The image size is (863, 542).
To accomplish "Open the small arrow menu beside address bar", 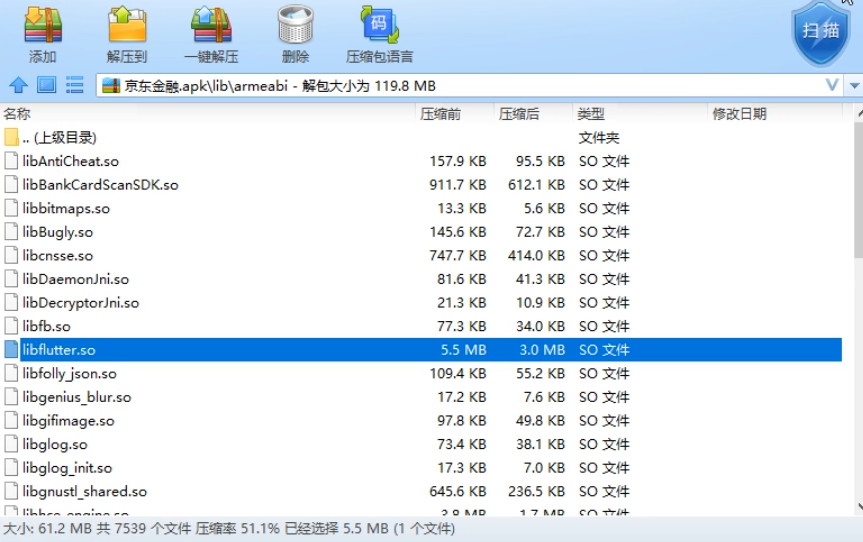I will tap(854, 86).
